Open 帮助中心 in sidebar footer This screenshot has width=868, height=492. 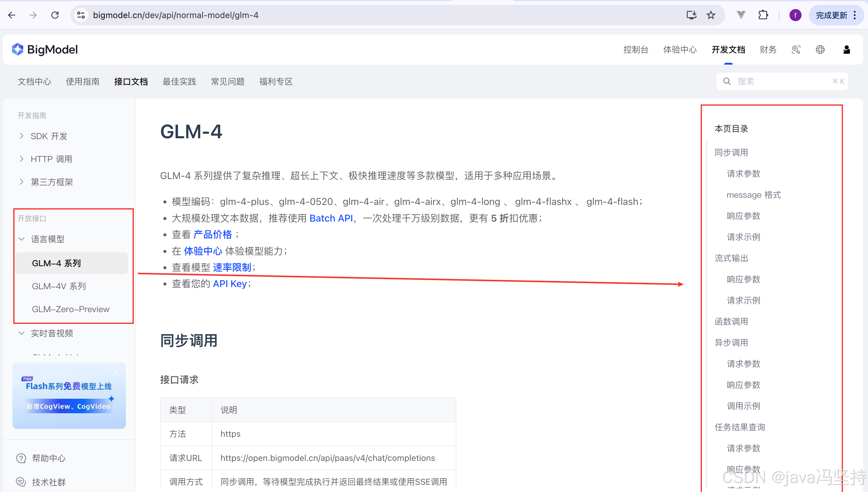click(49, 458)
